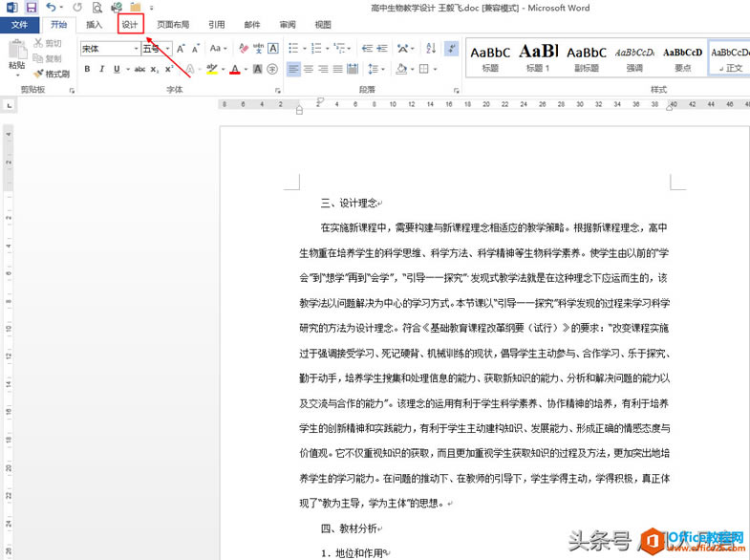Click the Shading paint bucket icon
The height and width of the screenshot is (560, 750).
tap(401, 70)
